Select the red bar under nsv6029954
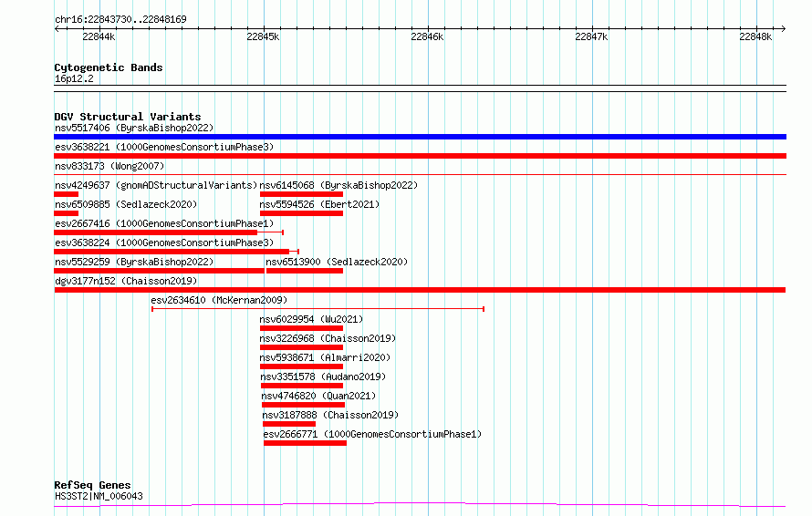Screen dimensions: 812x516 [x=301, y=328]
